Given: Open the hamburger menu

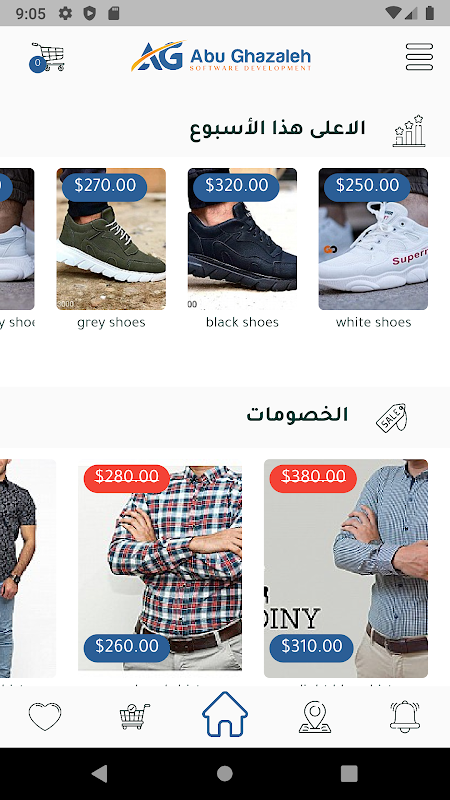Looking at the screenshot, I should pyautogui.click(x=419, y=57).
